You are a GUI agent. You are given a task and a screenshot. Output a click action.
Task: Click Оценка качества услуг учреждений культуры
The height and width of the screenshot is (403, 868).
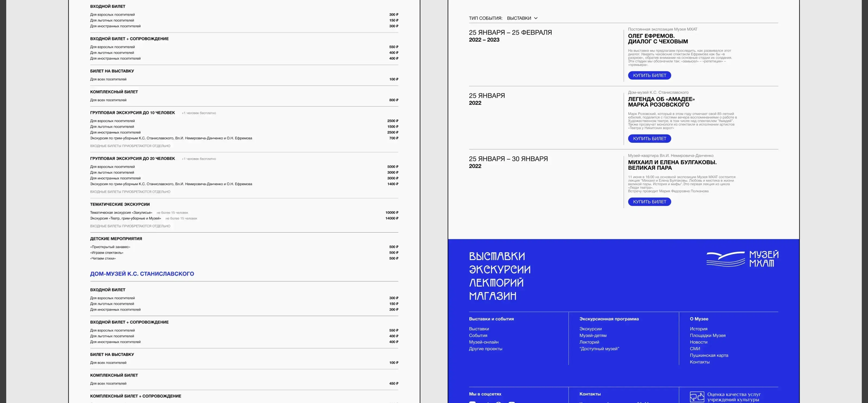click(x=733, y=397)
